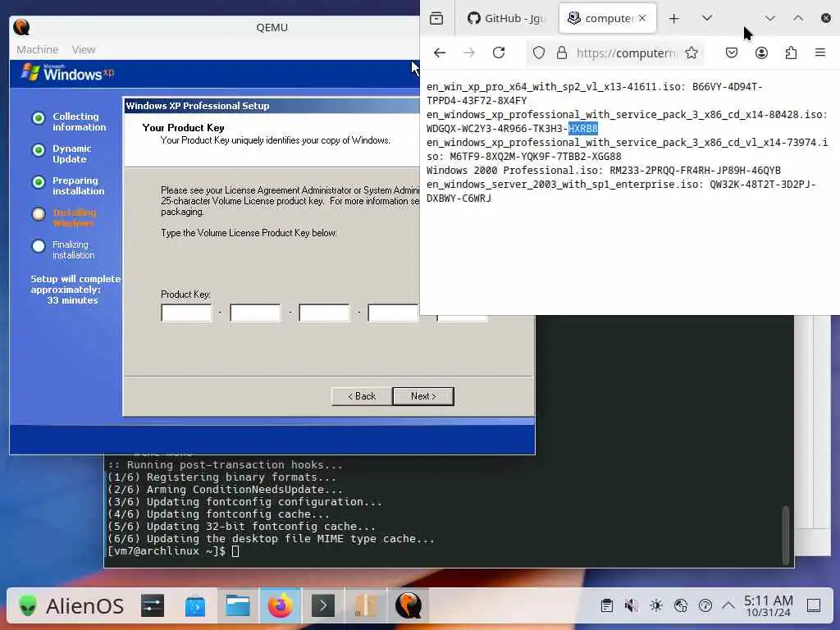Open network tray icon

[680, 606]
